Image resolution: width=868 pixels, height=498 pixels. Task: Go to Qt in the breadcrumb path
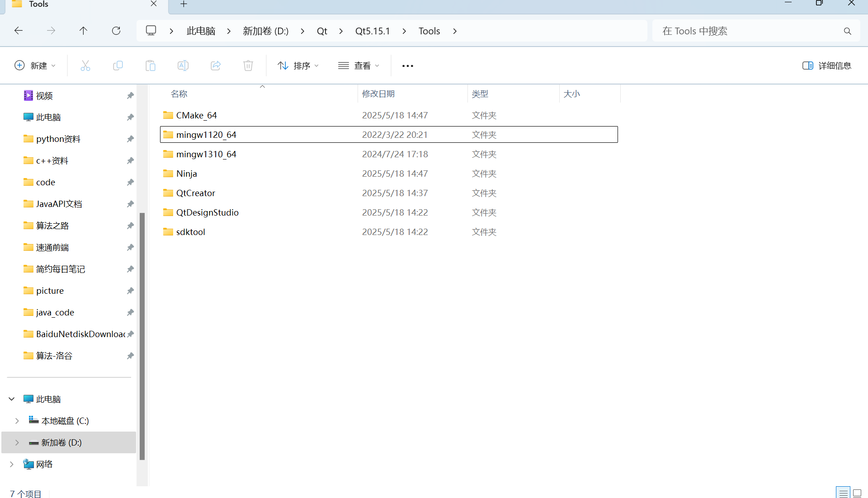[x=322, y=31]
